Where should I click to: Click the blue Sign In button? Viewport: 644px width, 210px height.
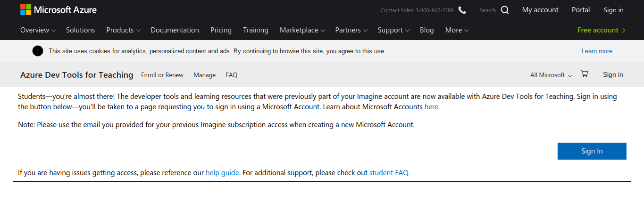point(592,151)
